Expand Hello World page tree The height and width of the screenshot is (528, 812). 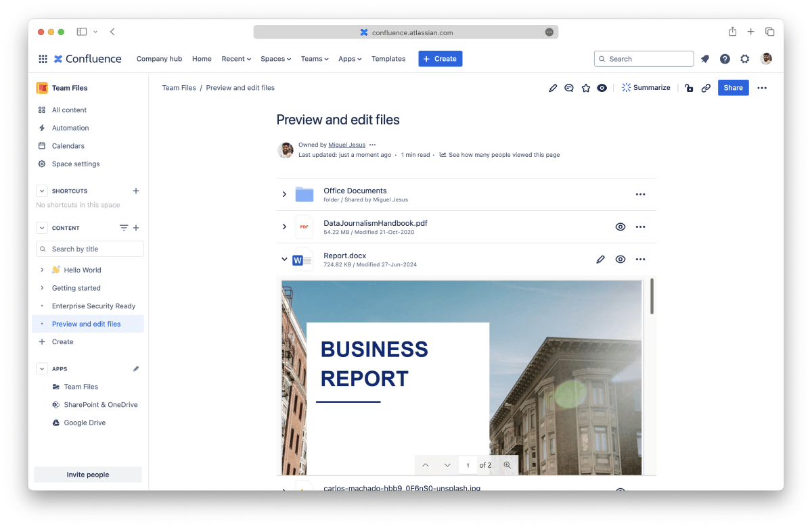click(42, 270)
